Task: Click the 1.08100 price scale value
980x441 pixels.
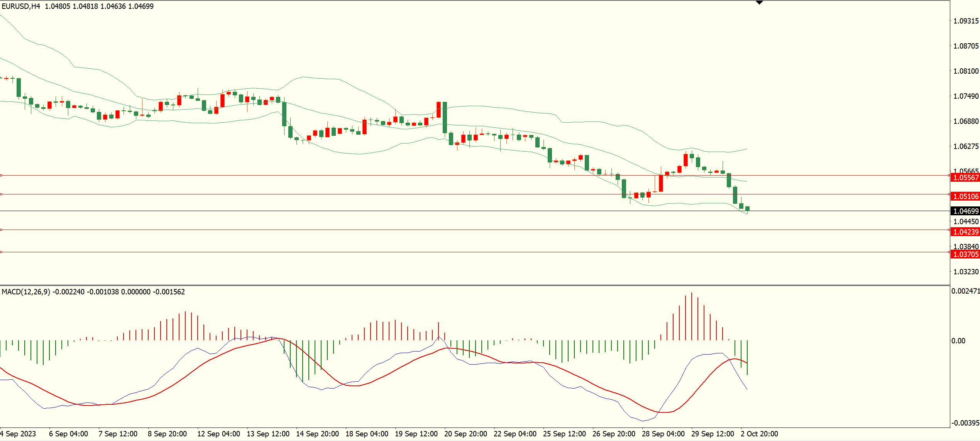Action: (966, 71)
